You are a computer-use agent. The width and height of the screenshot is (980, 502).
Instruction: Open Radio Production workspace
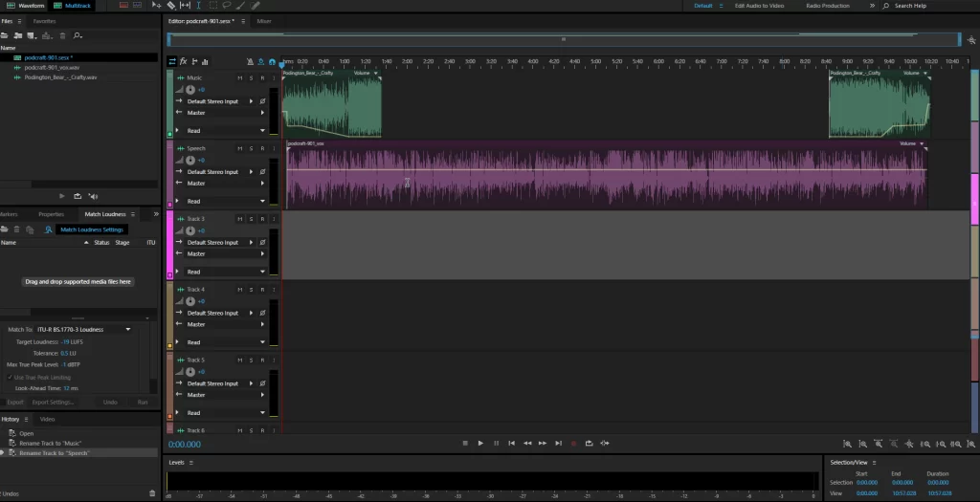[828, 6]
